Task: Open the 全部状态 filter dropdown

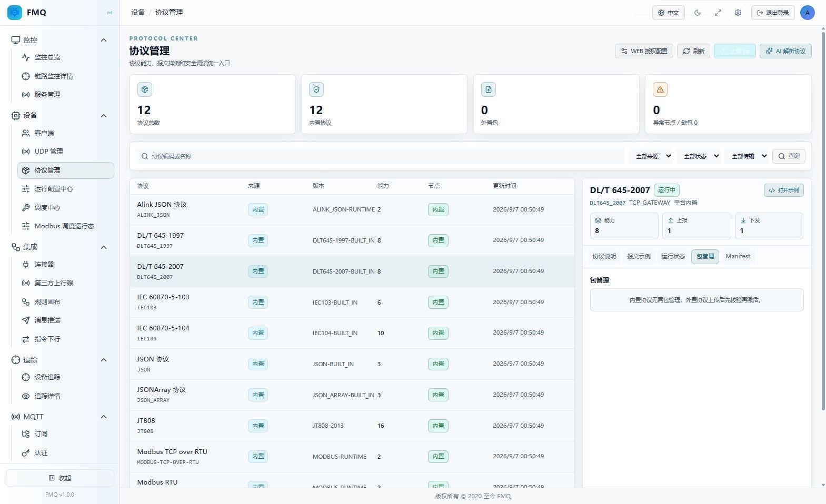Action: [x=701, y=156]
